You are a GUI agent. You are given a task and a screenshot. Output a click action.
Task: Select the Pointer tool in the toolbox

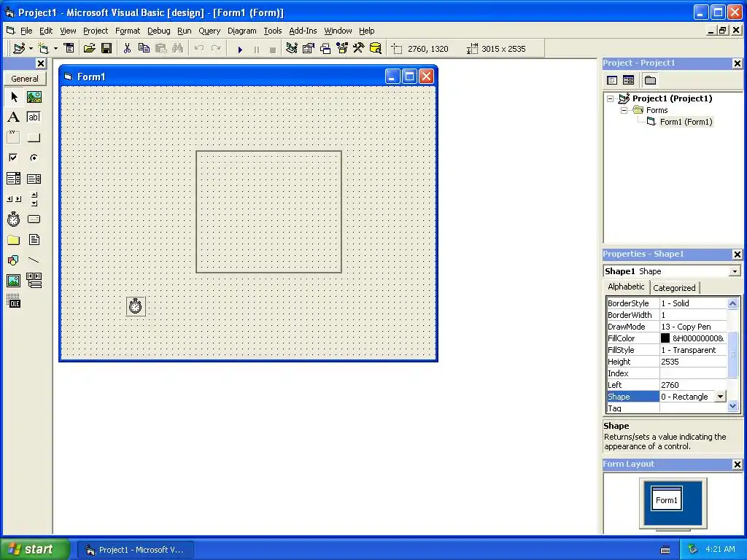(14, 97)
